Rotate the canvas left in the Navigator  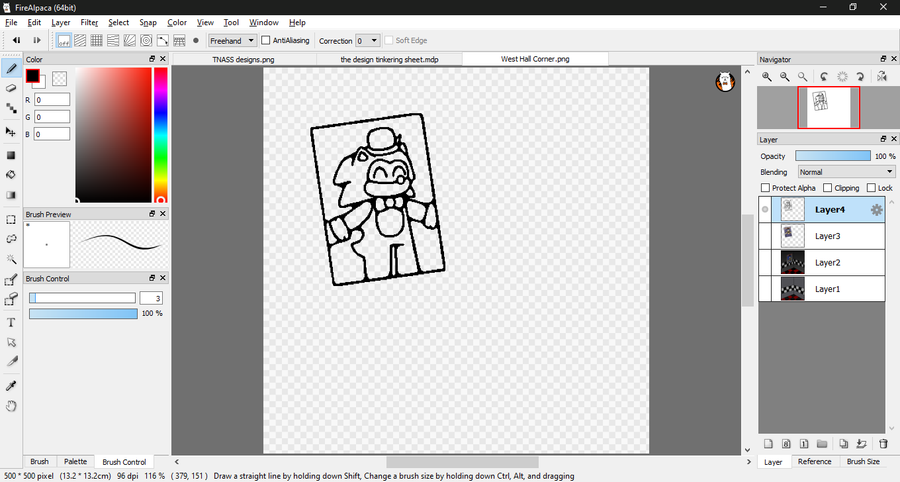824,76
